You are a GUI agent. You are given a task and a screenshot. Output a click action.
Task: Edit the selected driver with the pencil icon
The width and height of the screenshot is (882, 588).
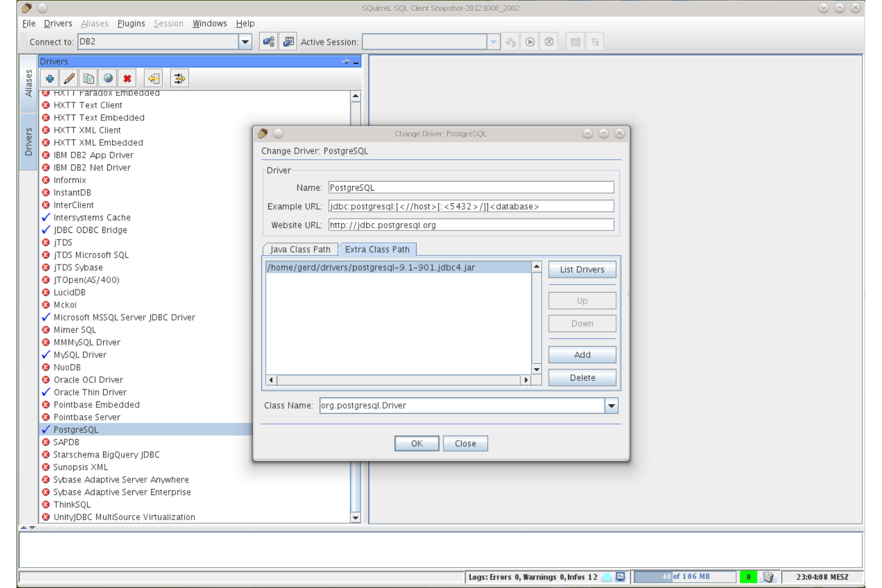tap(69, 78)
